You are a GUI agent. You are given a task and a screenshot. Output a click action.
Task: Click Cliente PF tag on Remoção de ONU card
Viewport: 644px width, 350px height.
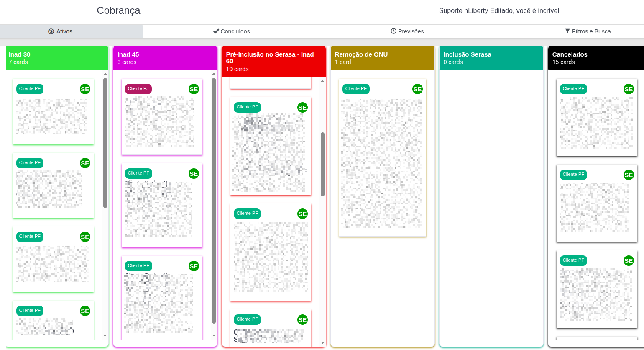(356, 89)
